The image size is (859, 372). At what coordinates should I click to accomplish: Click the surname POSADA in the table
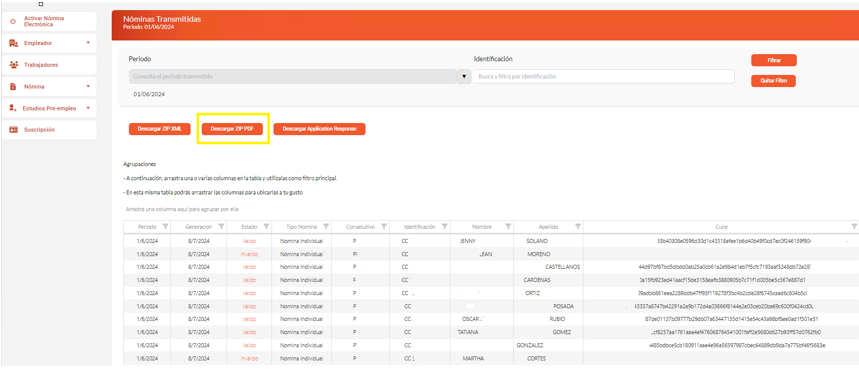[x=564, y=306]
